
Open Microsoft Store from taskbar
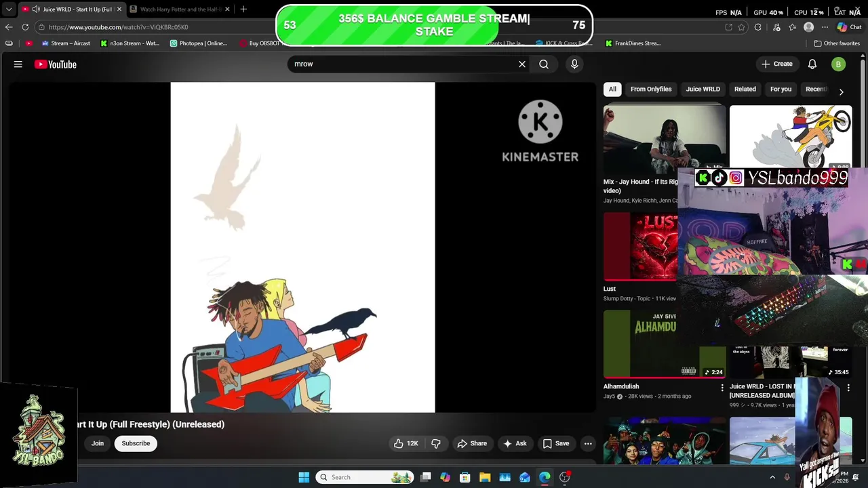(x=465, y=477)
